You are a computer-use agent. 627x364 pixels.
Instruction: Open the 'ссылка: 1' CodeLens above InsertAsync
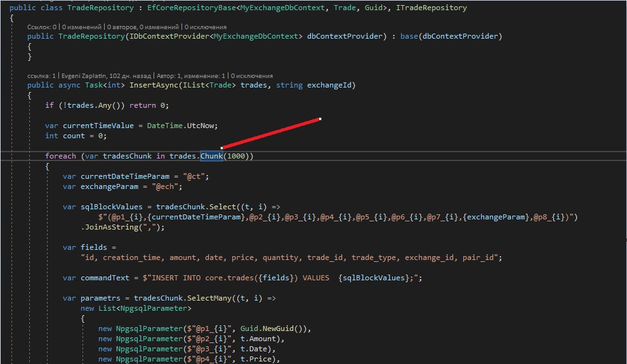[42, 75]
